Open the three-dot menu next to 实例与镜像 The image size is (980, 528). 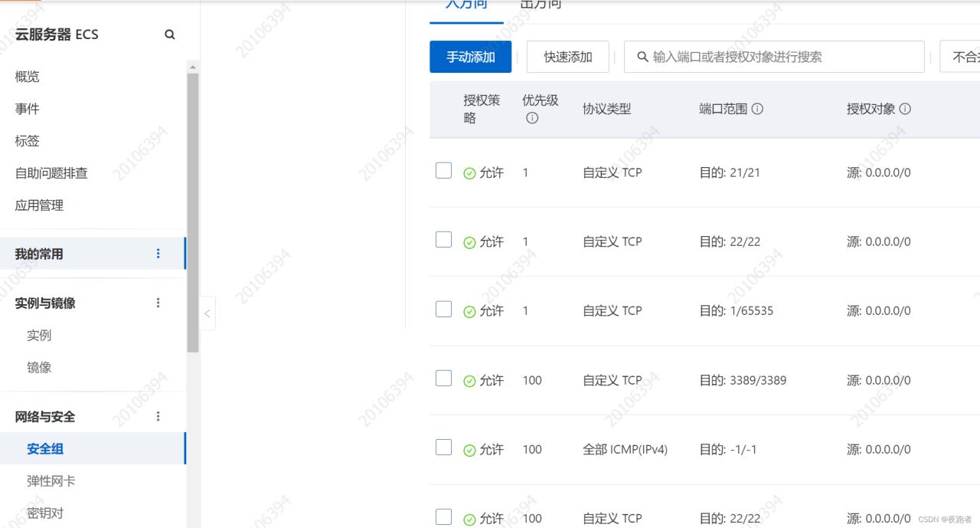158,303
